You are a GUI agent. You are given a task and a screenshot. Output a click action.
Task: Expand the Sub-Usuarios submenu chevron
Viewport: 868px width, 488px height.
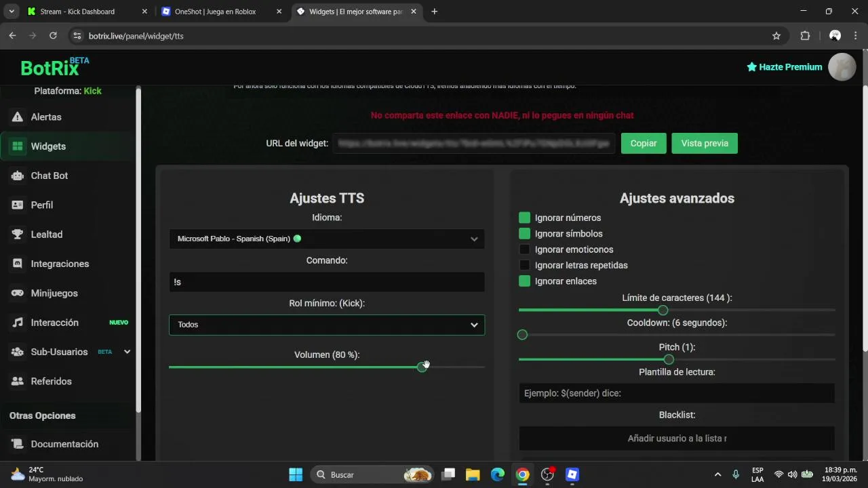[x=127, y=352]
